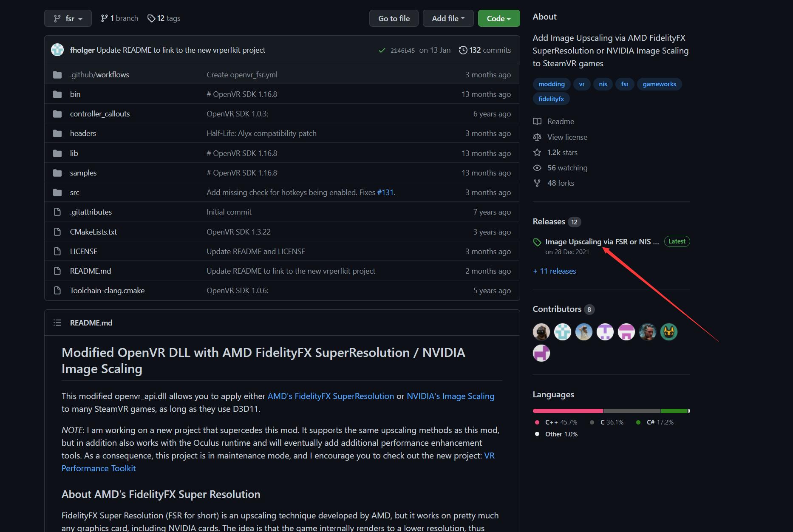
Task: Open the VR Performance Toolkit link
Action: pos(99,468)
